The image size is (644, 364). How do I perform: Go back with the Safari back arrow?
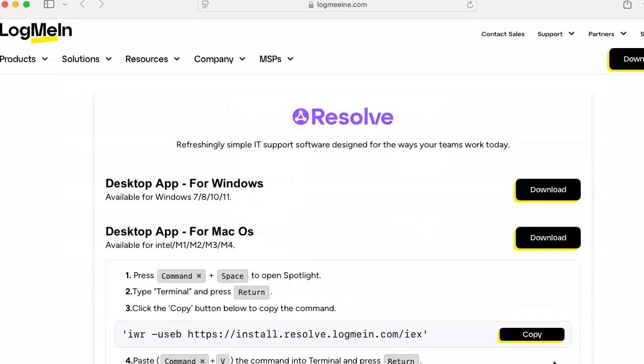tap(83, 4)
